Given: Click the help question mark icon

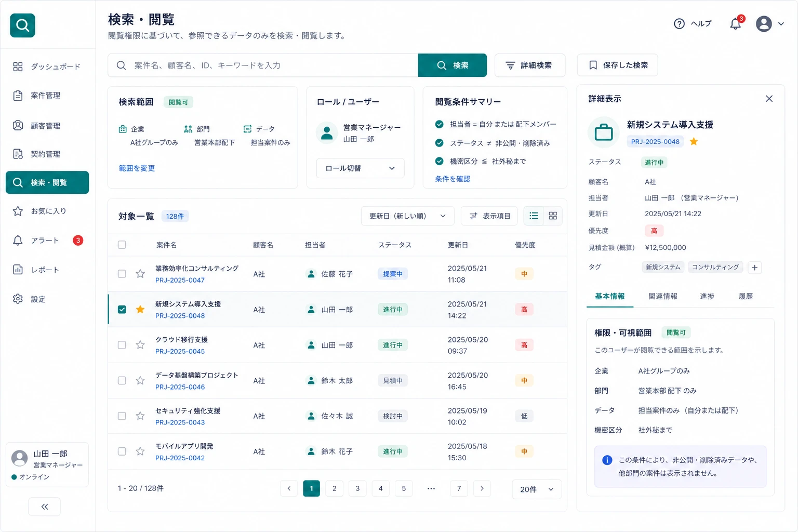Looking at the screenshot, I should (x=679, y=23).
